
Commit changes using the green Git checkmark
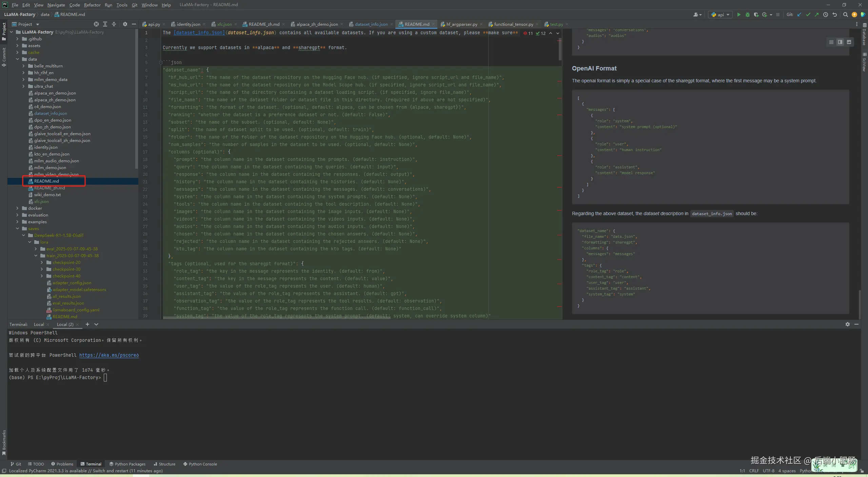tap(808, 15)
